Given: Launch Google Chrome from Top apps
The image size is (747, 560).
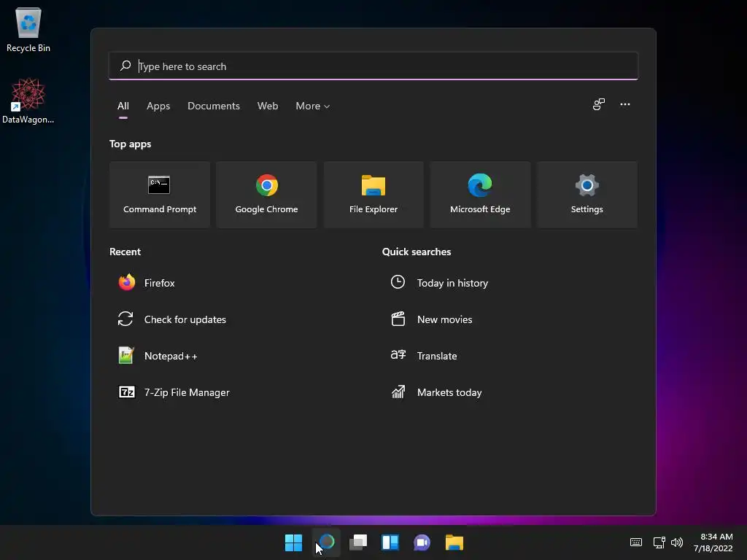Looking at the screenshot, I should point(266,195).
